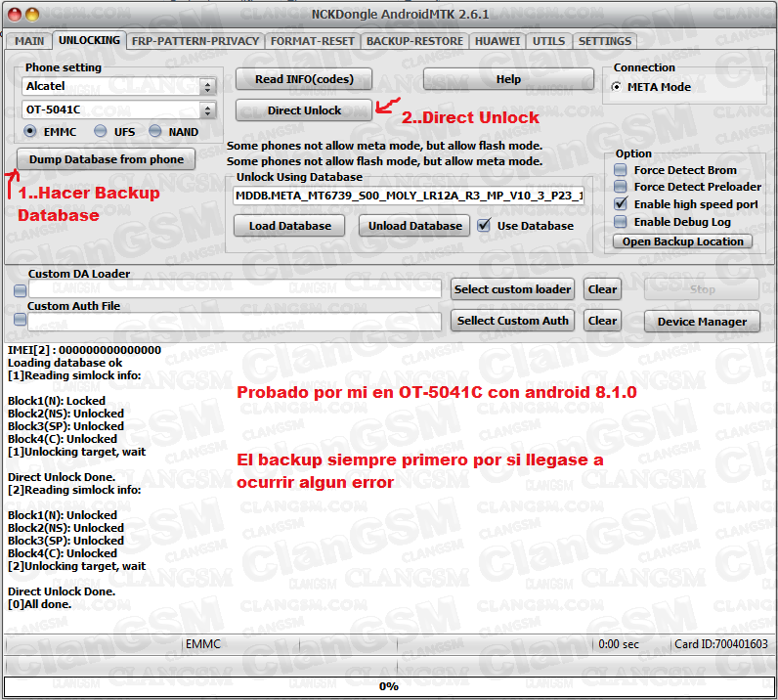Select META Mode connection radio
This screenshot has height=700, width=778.
point(617,87)
